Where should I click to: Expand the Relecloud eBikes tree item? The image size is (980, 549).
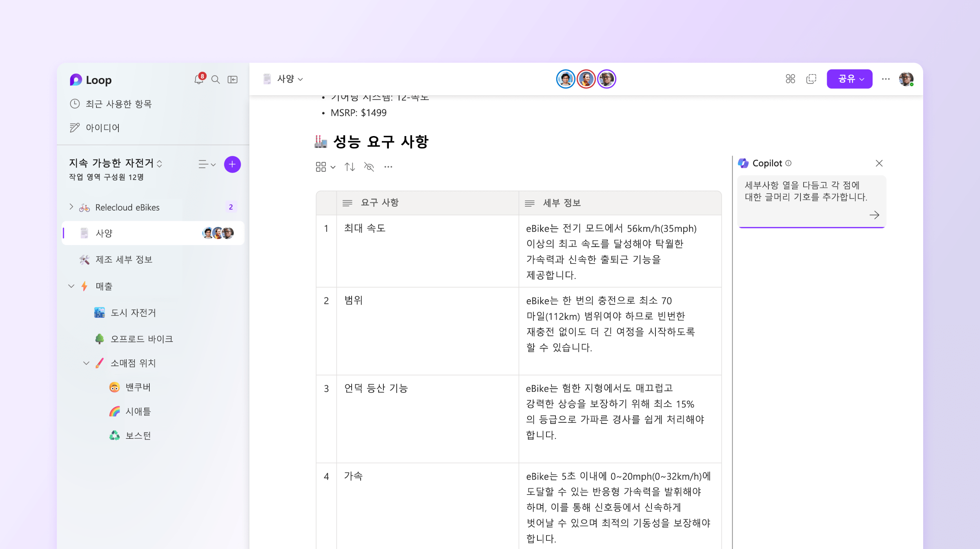[71, 207]
